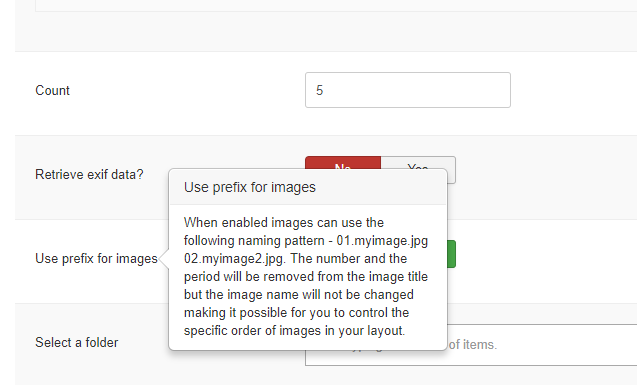This screenshot has height=385, width=637.
Task: Set Retrieve exif data to Yes
Action: click(x=418, y=162)
